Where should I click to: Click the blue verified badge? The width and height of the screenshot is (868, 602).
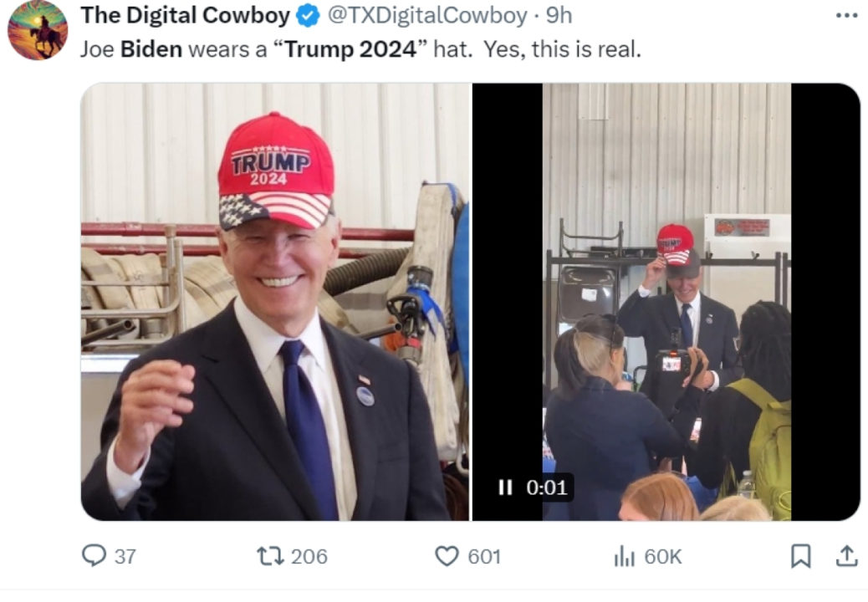(305, 15)
